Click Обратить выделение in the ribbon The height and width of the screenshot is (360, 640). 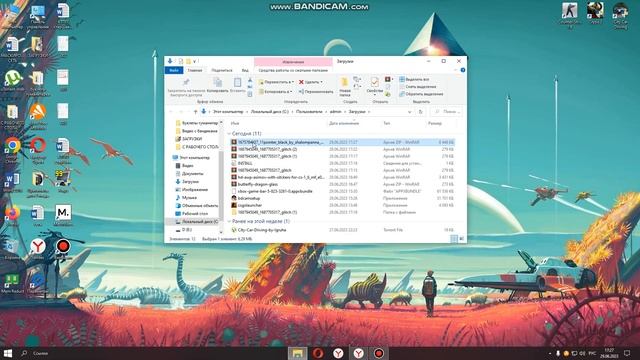[421, 94]
